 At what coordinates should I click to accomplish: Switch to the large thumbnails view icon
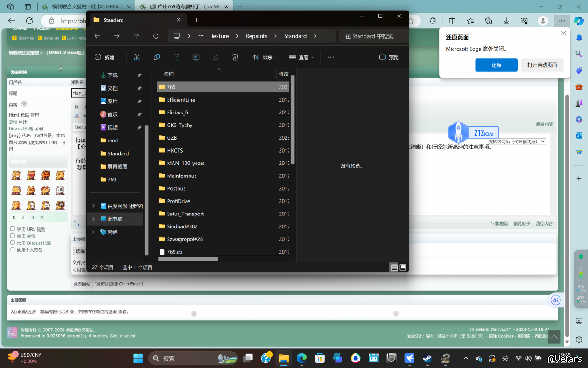coord(403,267)
